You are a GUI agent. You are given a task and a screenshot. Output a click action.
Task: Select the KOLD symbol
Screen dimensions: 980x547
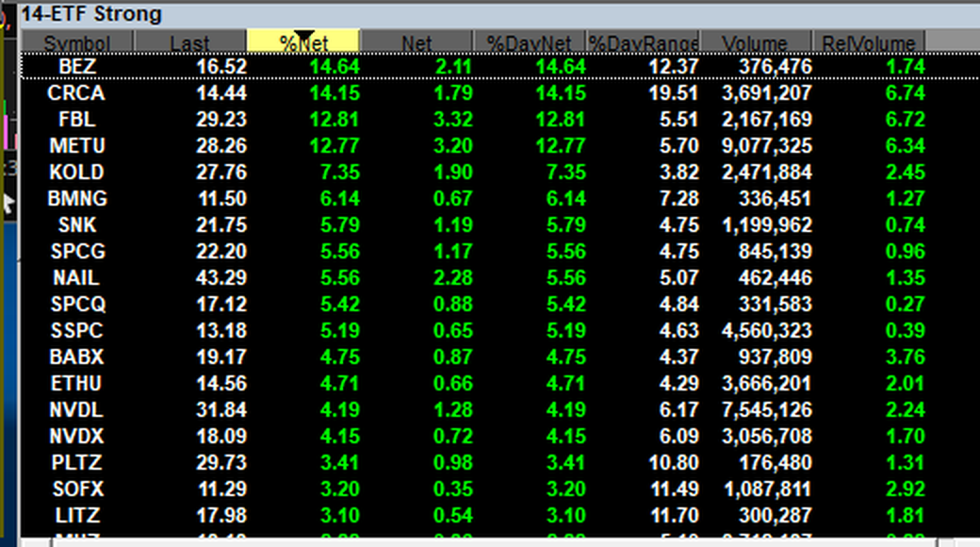[x=76, y=172]
